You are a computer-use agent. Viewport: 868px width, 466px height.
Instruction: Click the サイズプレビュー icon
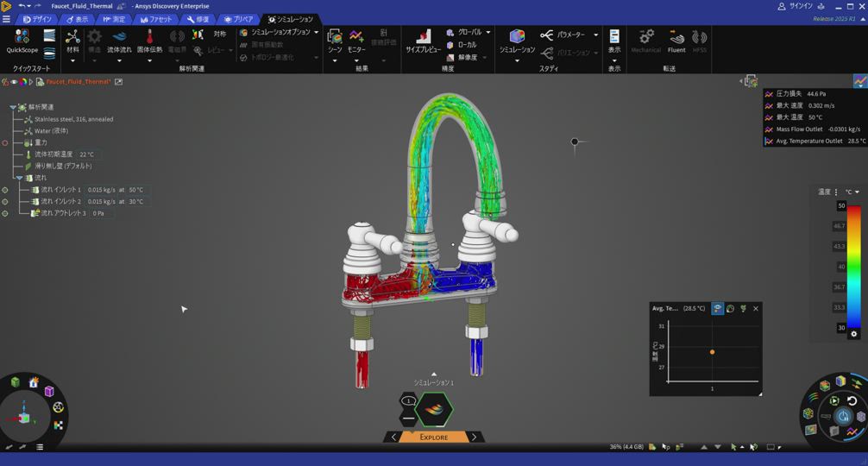point(423,38)
